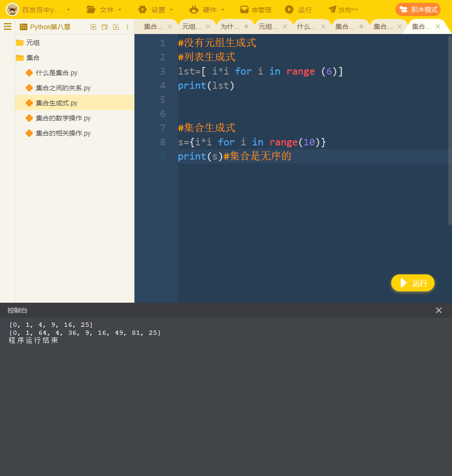This screenshot has width=452, height=476.
Task: Click the file icon with circular arrow
Action: coord(116,27)
